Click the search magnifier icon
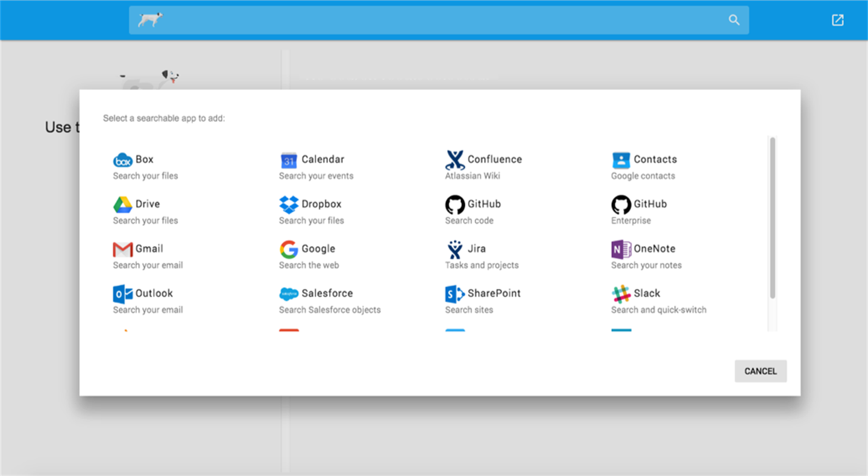Image resolution: width=868 pixels, height=476 pixels. click(734, 20)
